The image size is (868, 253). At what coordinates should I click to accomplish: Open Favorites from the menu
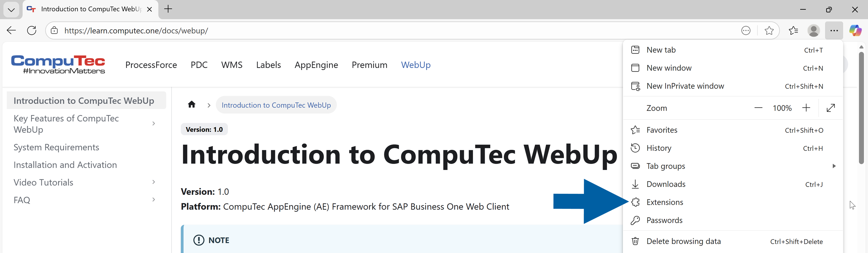coord(733,130)
